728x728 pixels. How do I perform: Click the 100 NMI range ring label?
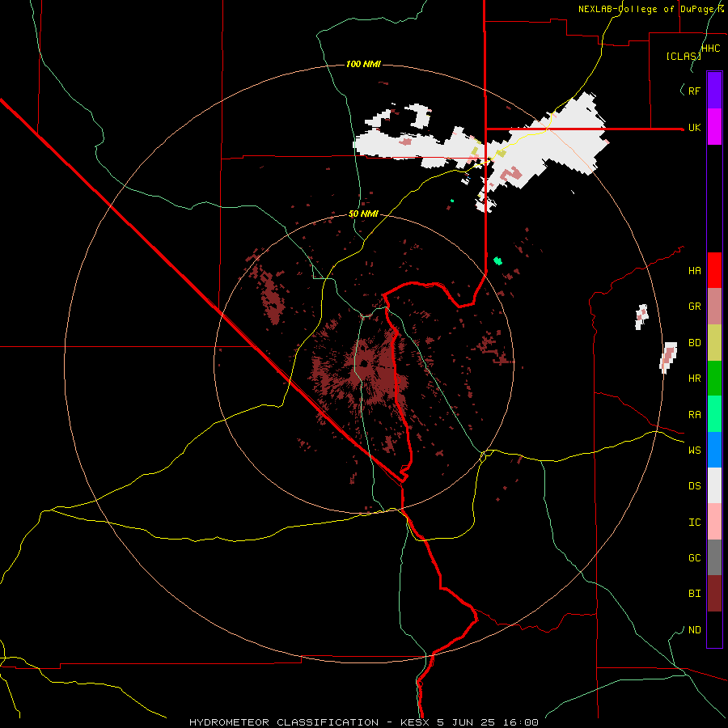(x=363, y=64)
